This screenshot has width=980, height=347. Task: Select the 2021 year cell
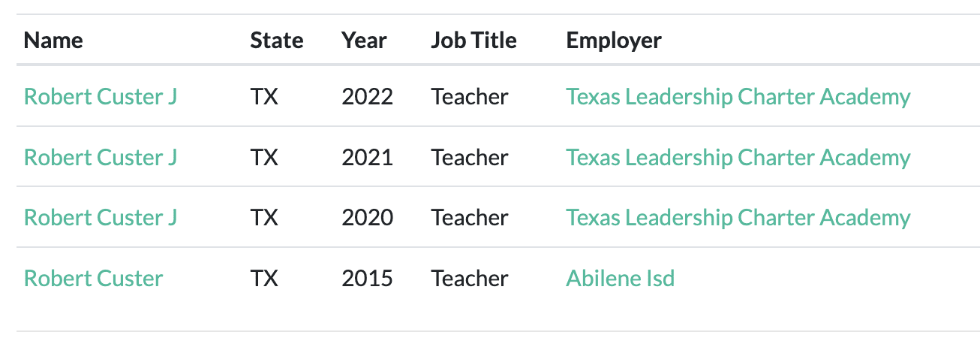[x=367, y=158]
